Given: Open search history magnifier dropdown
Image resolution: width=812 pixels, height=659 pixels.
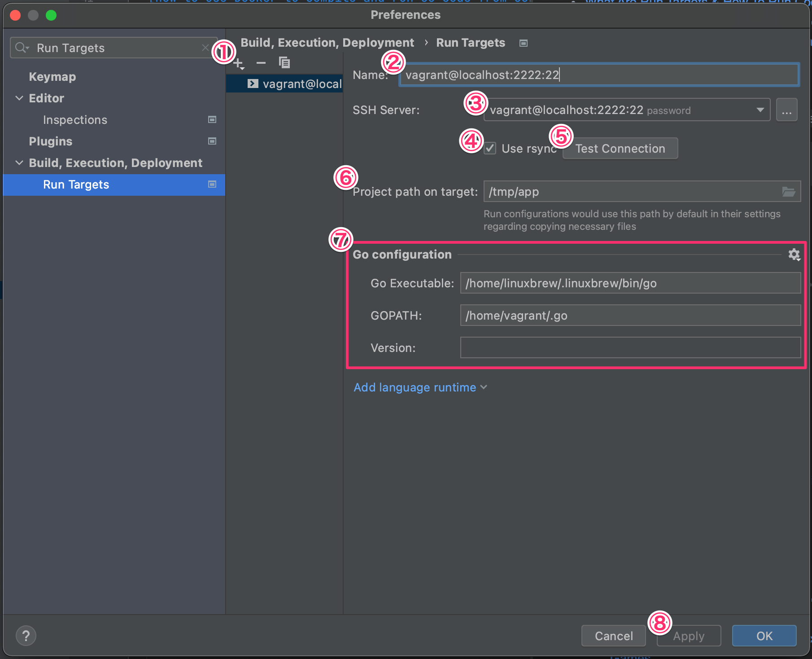Looking at the screenshot, I should pos(22,48).
